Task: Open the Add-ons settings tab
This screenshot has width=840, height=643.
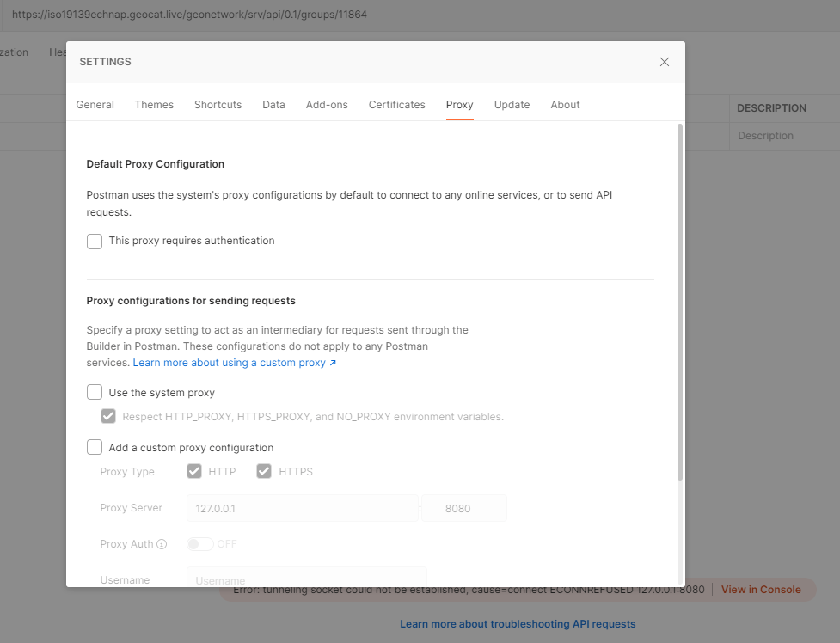Action: click(327, 105)
